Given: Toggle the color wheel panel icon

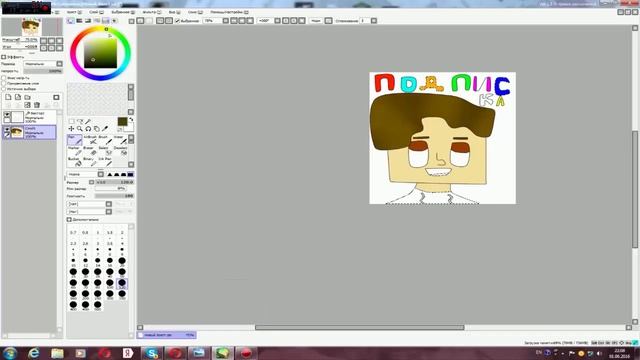Looking at the screenshot, I should coord(71,20).
